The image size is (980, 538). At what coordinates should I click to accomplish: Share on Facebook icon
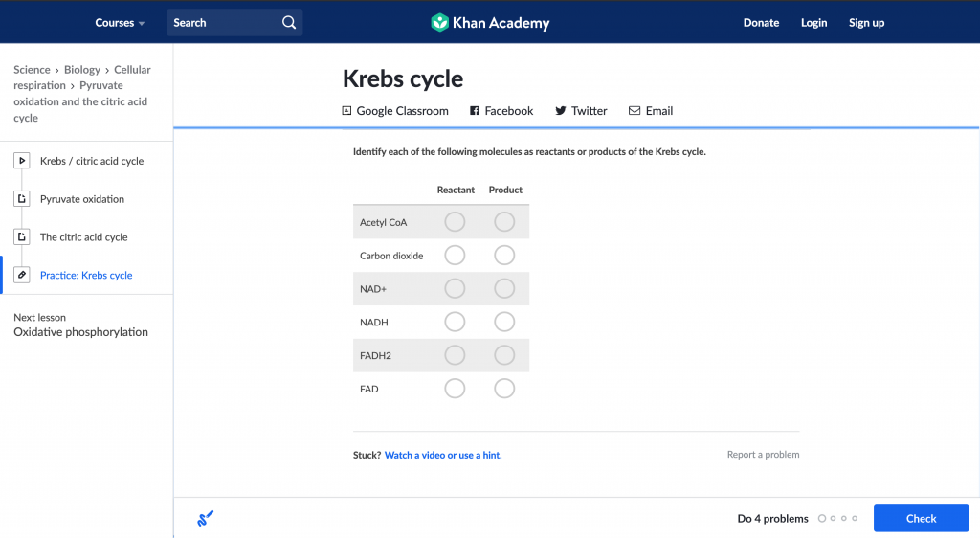(475, 111)
